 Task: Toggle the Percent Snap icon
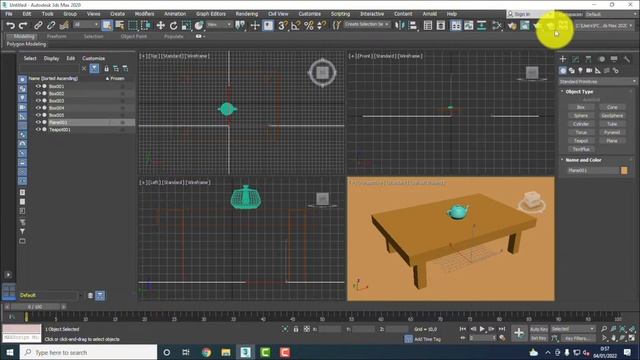(x=309, y=25)
